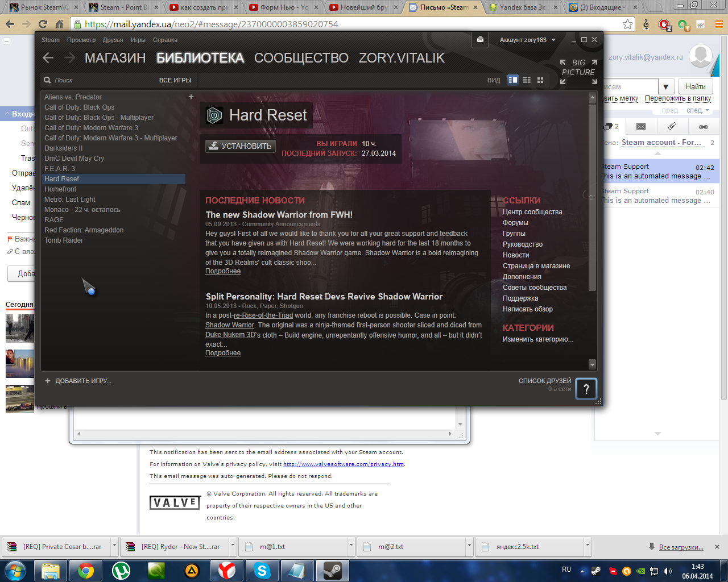Click Изменить категорию link
Image resolution: width=728 pixels, height=582 pixels.
coord(538,339)
